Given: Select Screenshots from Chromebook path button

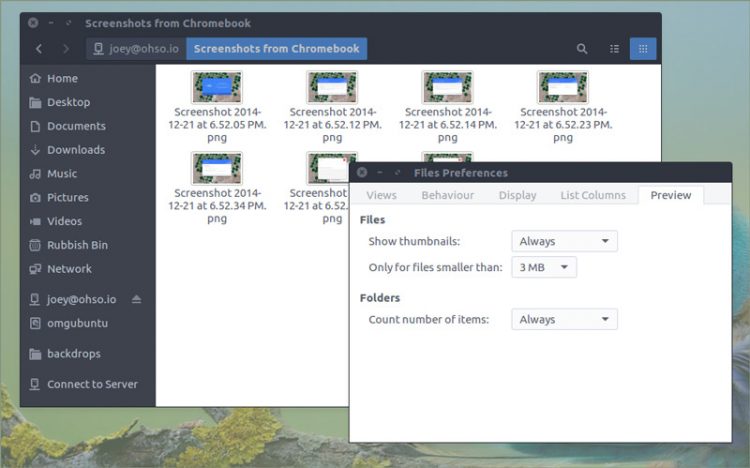Looking at the screenshot, I should click(276, 49).
